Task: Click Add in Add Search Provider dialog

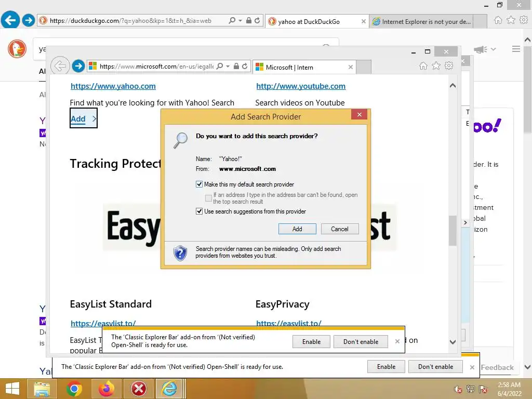Action: click(297, 229)
